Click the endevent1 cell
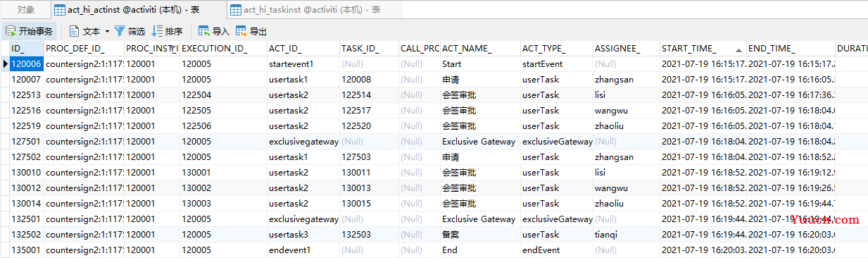This screenshot has width=868, height=258. point(303,250)
